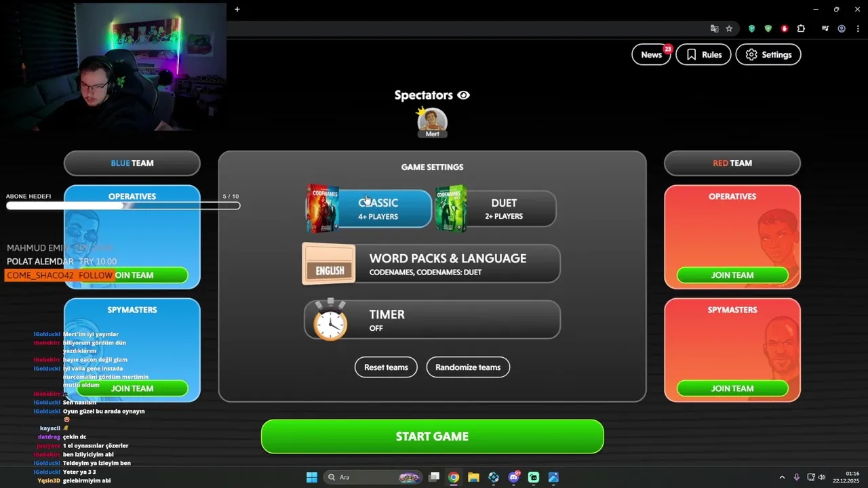Open Task View on the taskbar
Viewport: 868px width, 488px height.
click(434, 477)
